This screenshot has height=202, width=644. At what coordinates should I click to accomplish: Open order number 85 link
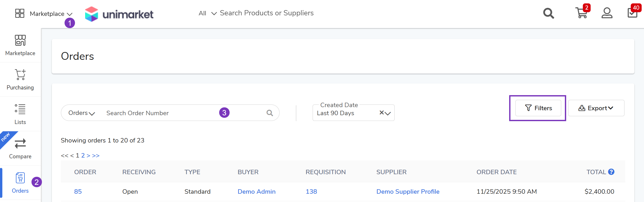78,192
